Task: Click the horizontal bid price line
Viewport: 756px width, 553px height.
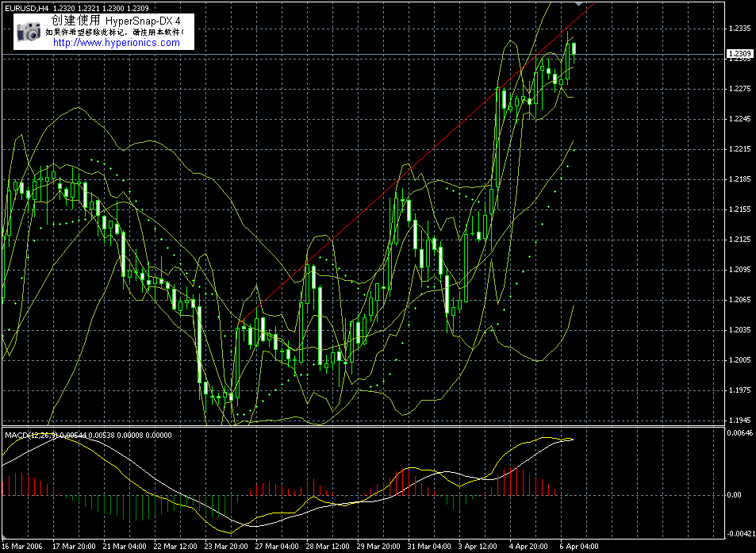Action: coord(362,55)
